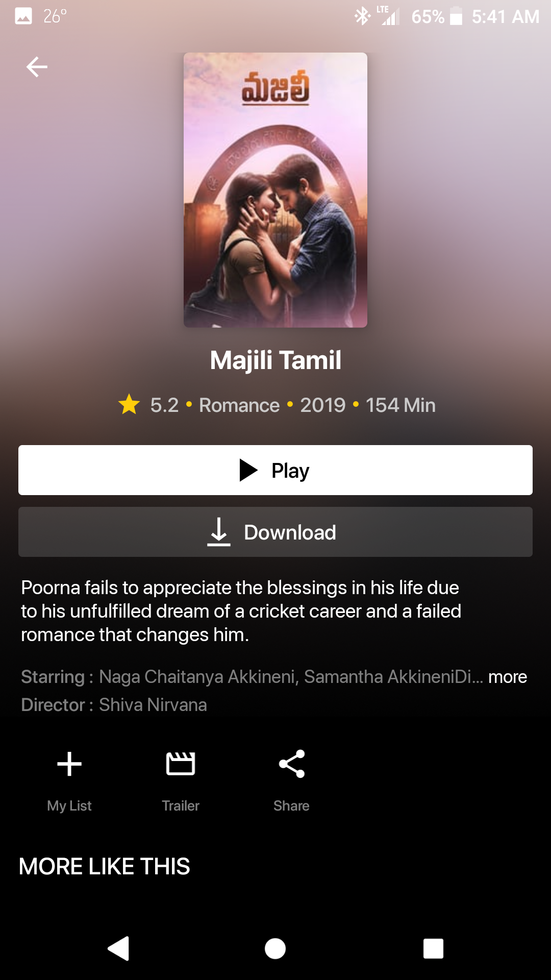Expand cast details with 'more' link

508,677
